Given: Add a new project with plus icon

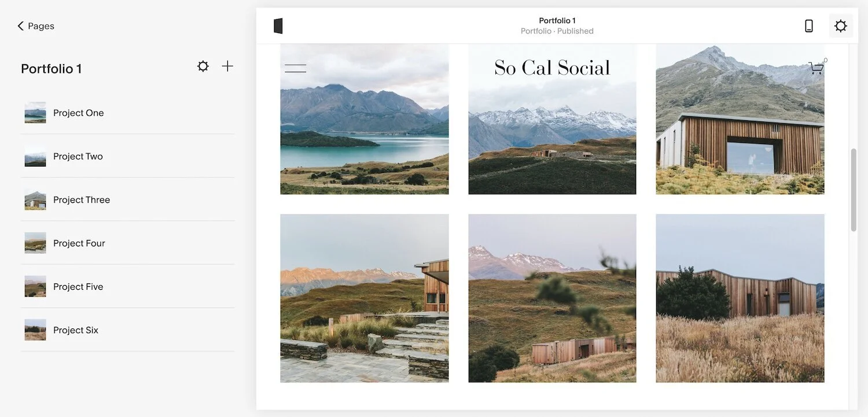Looking at the screenshot, I should [x=227, y=67].
